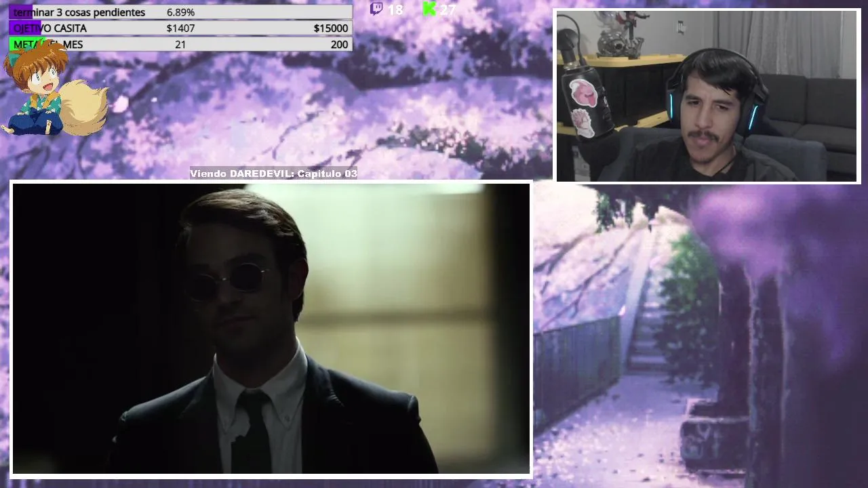The height and width of the screenshot is (488, 868).
Task: Click the 'Viendo DAREDEVIL: Capitulo 03' caption
Action: (x=273, y=174)
